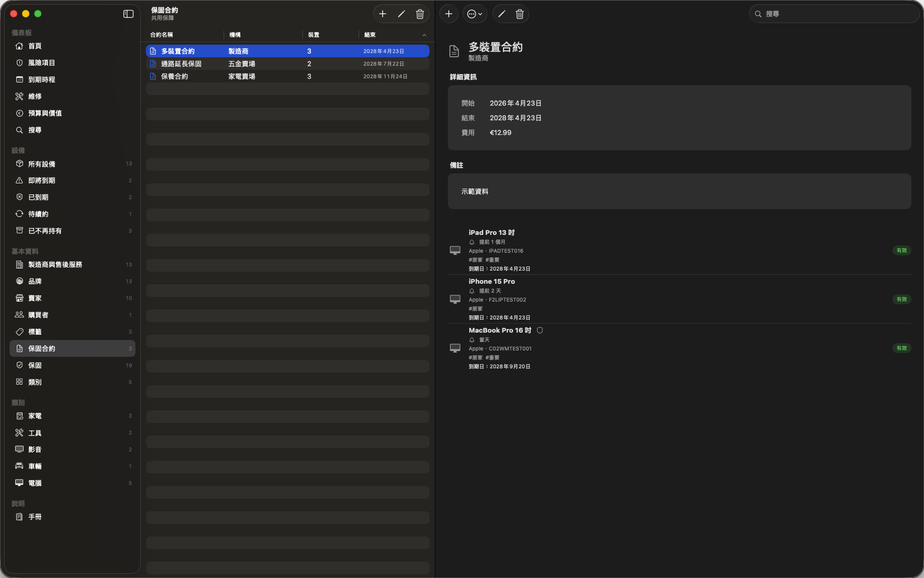Open 風險項目 in the sidebar
924x578 pixels.
[x=72, y=63]
